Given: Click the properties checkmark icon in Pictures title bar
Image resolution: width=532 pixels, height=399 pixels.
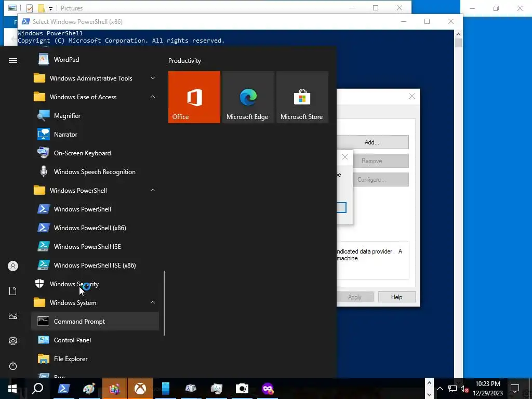Looking at the screenshot, I should click(30, 8).
